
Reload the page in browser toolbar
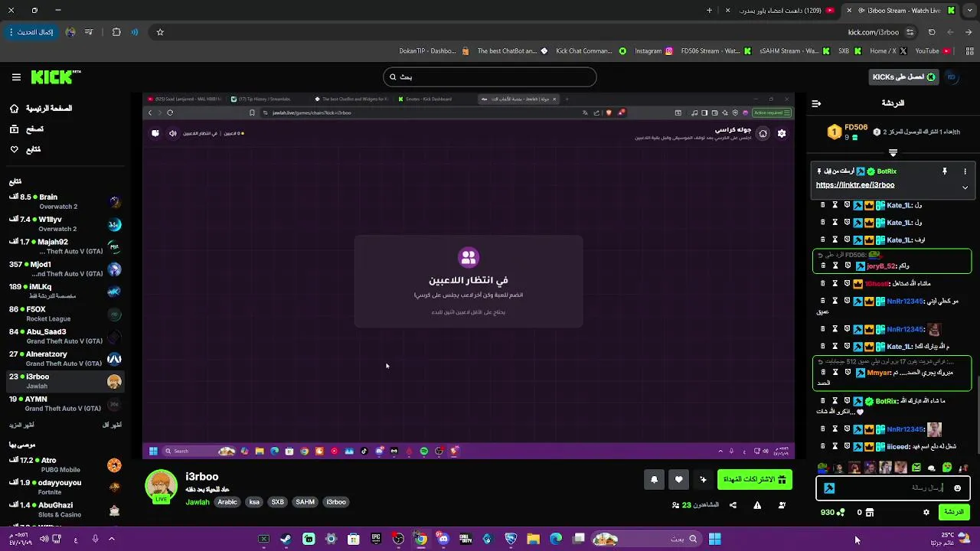click(932, 32)
